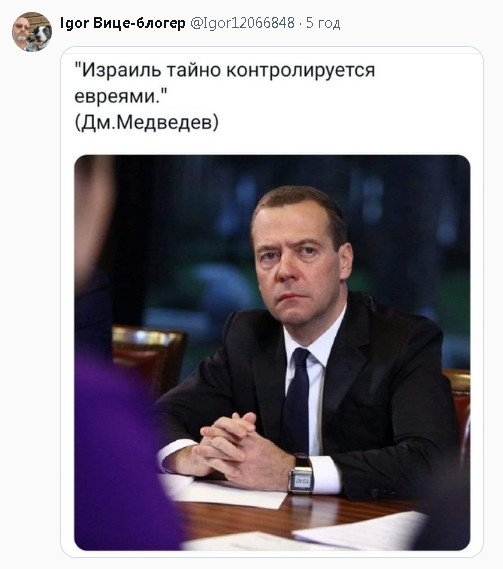The height and width of the screenshot is (569, 503).
Task: Open the tweet via "5 год" timestamp
Action: [323, 23]
